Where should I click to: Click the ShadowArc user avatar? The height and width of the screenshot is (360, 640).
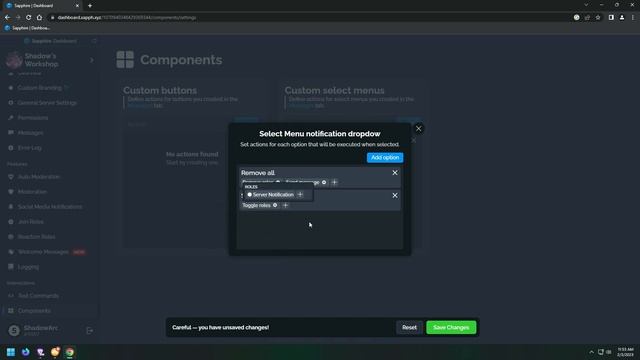click(x=14, y=331)
